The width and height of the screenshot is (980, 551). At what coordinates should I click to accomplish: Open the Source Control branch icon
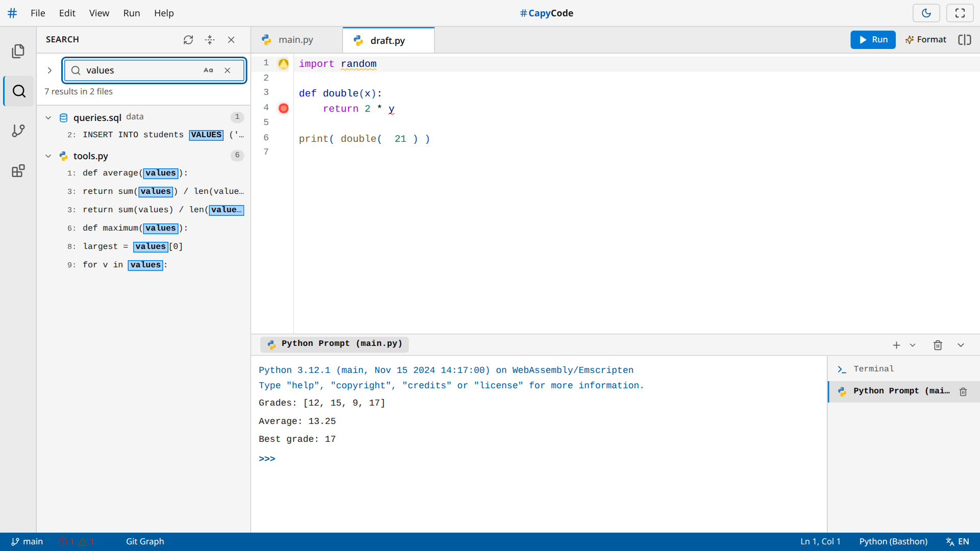[x=18, y=131]
